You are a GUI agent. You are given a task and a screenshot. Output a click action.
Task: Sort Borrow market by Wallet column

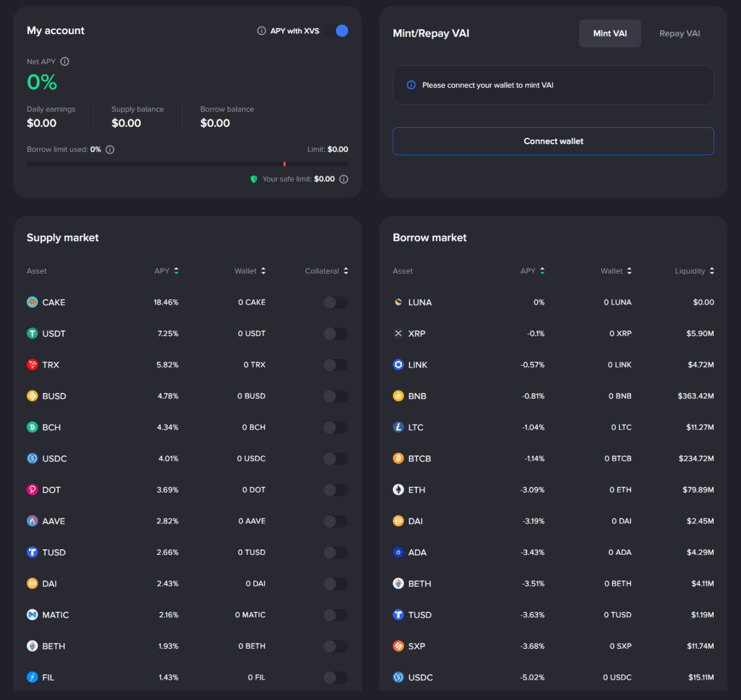point(616,271)
